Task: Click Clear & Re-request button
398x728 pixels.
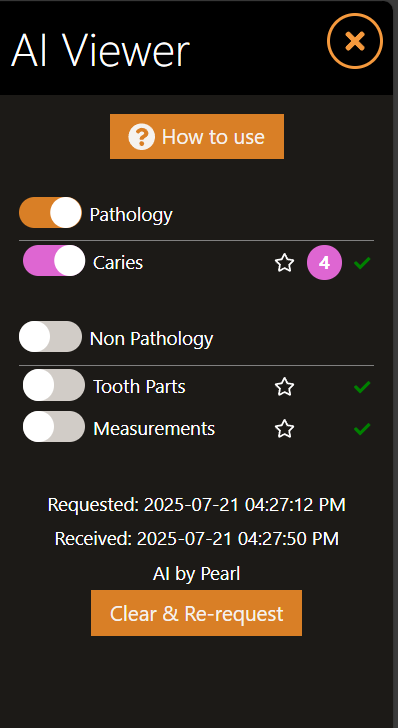Action: [x=196, y=613]
